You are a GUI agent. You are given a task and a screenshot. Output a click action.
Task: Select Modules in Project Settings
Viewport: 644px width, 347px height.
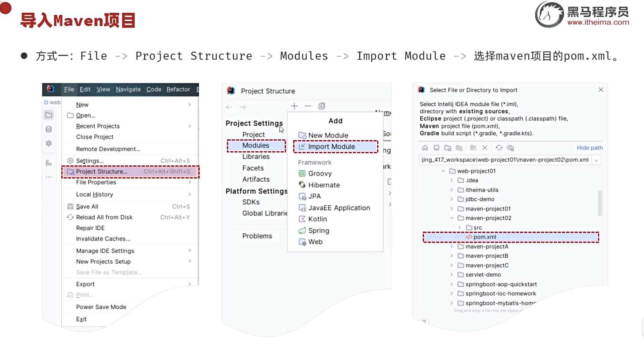pos(256,146)
